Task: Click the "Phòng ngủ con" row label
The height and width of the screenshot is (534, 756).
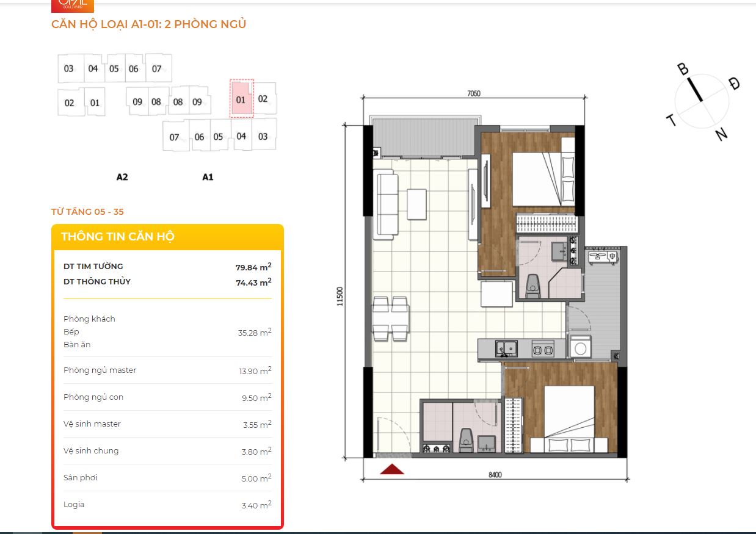Action: click(93, 397)
